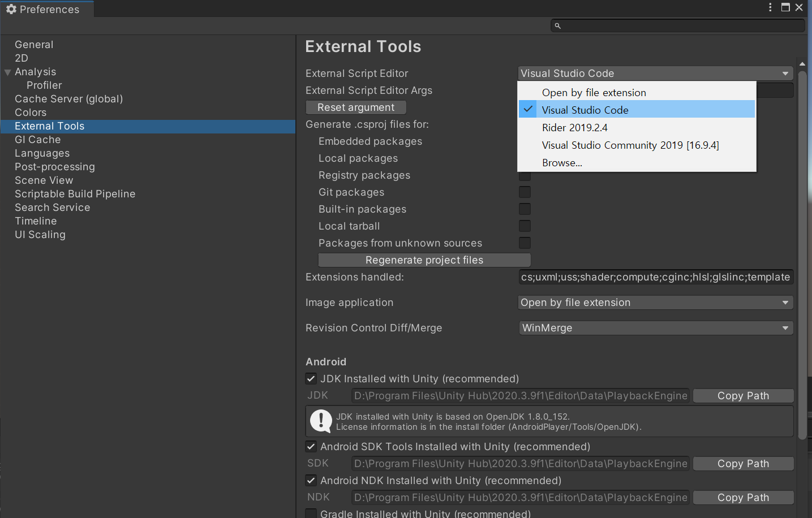The width and height of the screenshot is (812, 518).
Task: Collapse the Analysis tree section
Action: pos(8,72)
